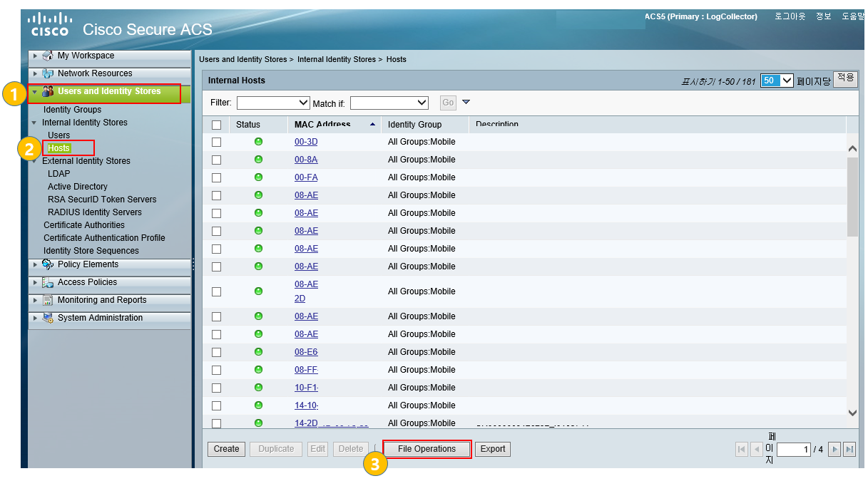The width and height of the screenshot is (868, 481).
Task: Click green status icon for host 00-3D
Action: click(x=258, y=142)
